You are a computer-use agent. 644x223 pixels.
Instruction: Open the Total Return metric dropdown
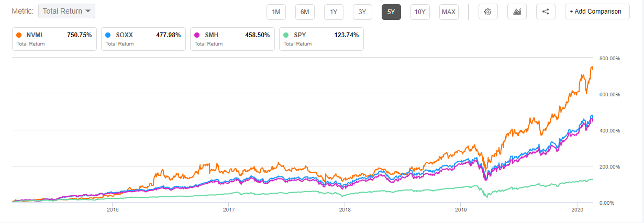[x=66, y=11]
